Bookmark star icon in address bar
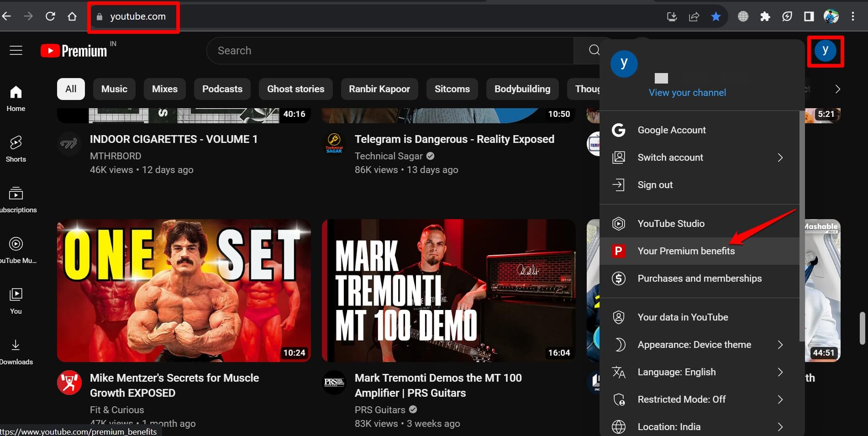Image resolution: width=868 pixels, height=436 pixels. (x=716, y=17)
